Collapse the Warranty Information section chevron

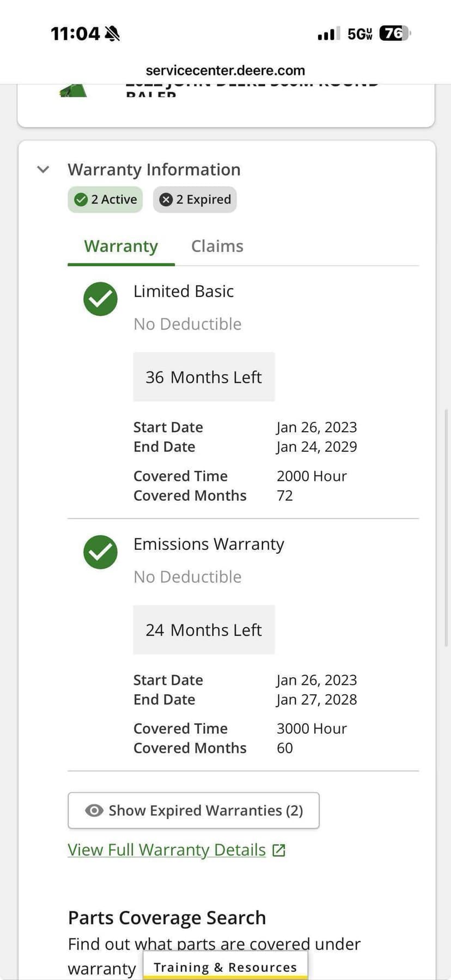click(x=43, y=169)
